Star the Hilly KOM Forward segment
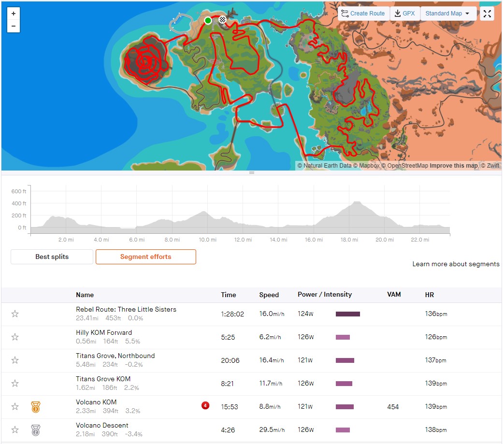 tap(15, 337)
